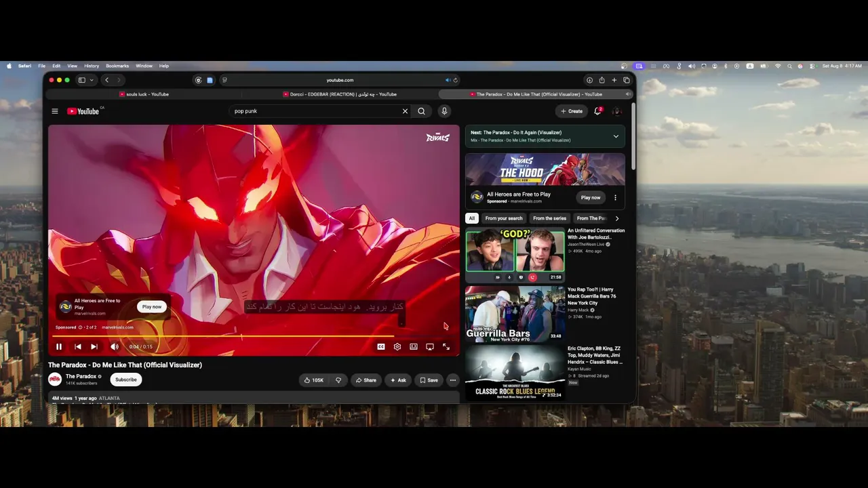The image size is (868, 488).
Task: Clear the search box text
Action: (x=405, y=111)
